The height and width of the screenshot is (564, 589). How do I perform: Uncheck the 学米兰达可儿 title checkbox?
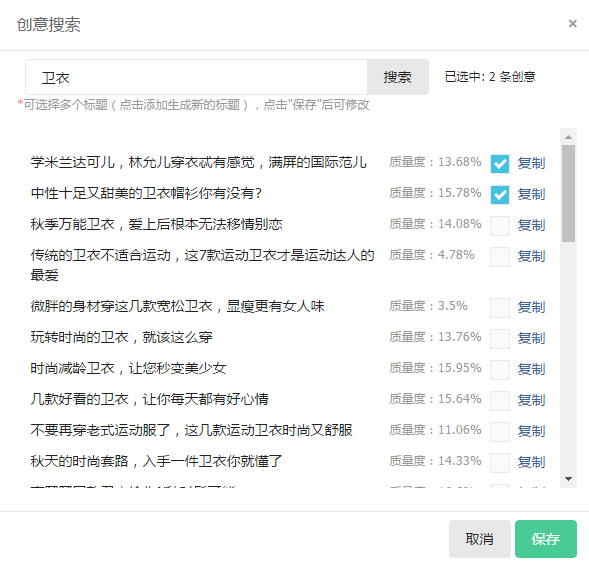click(x=500, y=164)
